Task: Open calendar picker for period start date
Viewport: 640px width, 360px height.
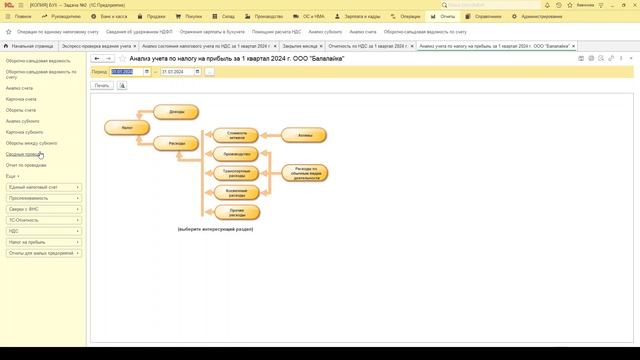Action: 147,72
